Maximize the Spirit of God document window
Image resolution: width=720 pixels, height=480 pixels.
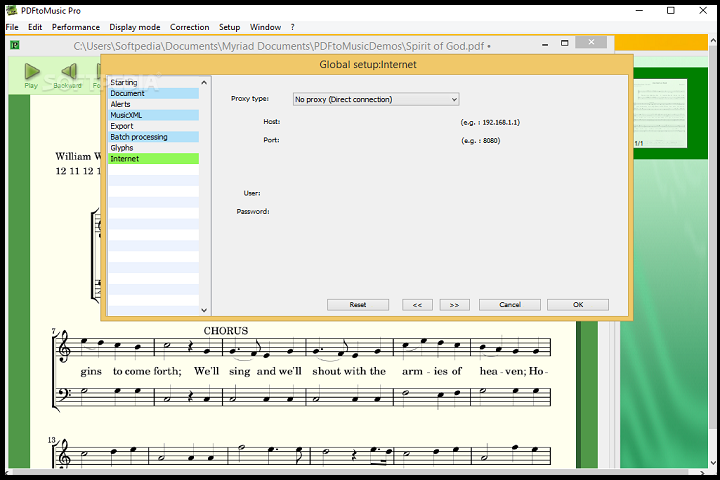click(x=565, y=44)
